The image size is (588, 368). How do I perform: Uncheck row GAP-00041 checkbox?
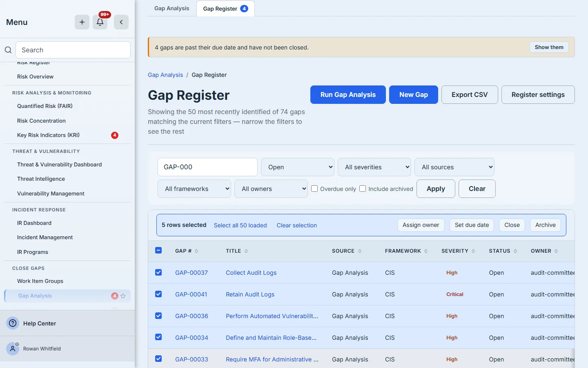[x=158, y=294]
